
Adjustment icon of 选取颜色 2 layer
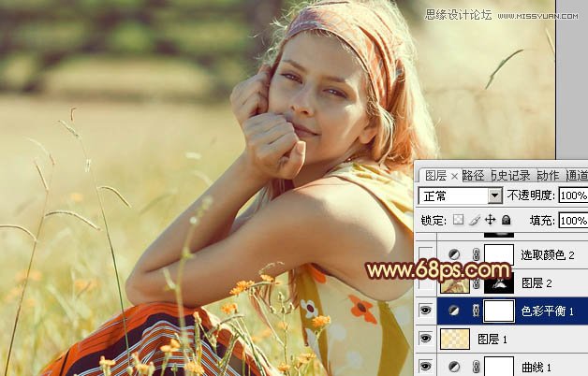[x=454, y=255]
